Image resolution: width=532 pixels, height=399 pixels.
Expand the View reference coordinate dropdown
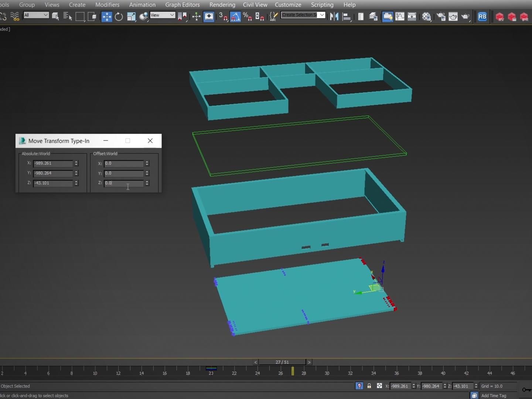163,15
